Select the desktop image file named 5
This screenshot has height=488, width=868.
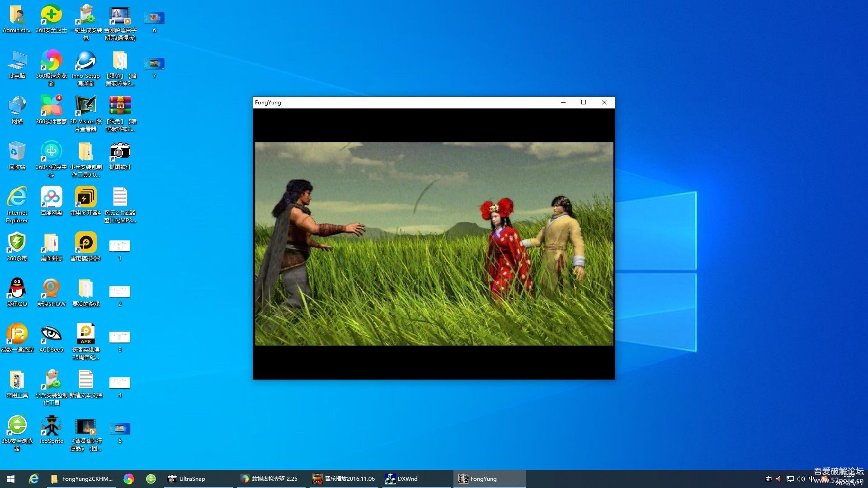pos(120,432)
